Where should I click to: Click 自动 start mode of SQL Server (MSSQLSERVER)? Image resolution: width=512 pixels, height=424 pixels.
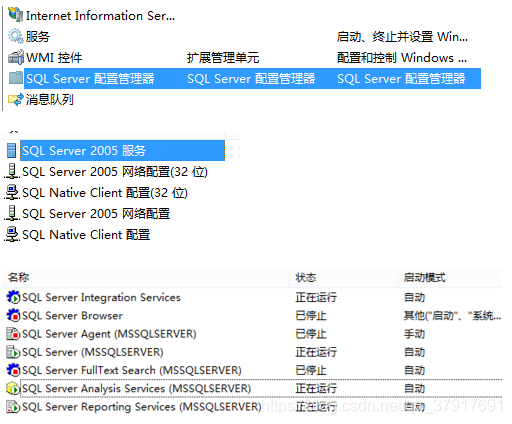point(414,352)
